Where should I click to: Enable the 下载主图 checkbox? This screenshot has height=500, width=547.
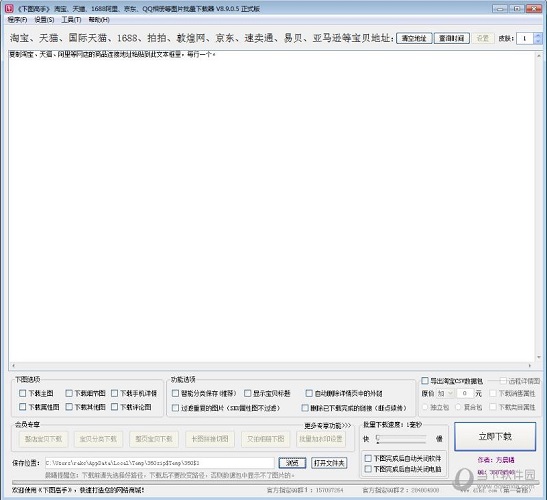23,393
